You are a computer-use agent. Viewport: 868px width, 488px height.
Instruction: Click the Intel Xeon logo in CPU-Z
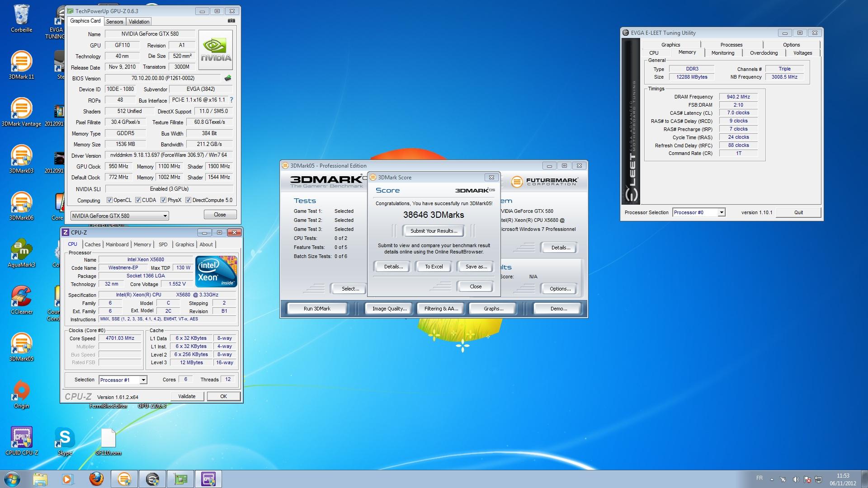click(x=216, y=272)
